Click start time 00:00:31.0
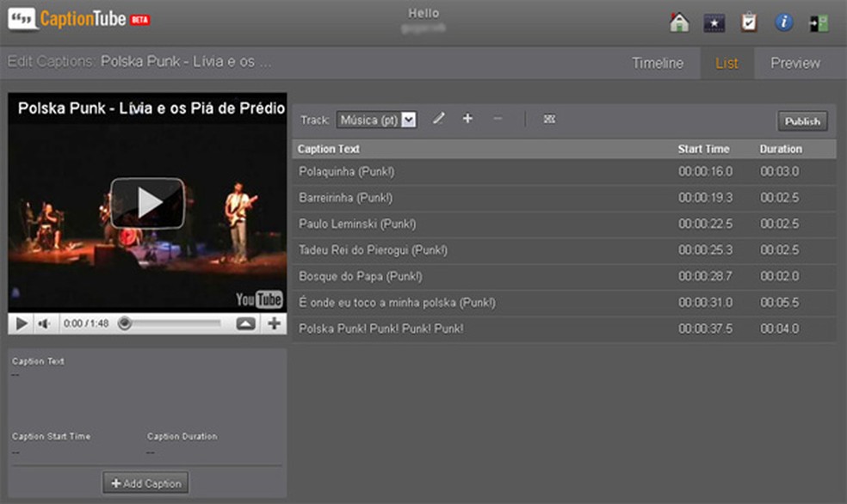The height and width of the screenshot is (504, 847). [x=706, y=303]
